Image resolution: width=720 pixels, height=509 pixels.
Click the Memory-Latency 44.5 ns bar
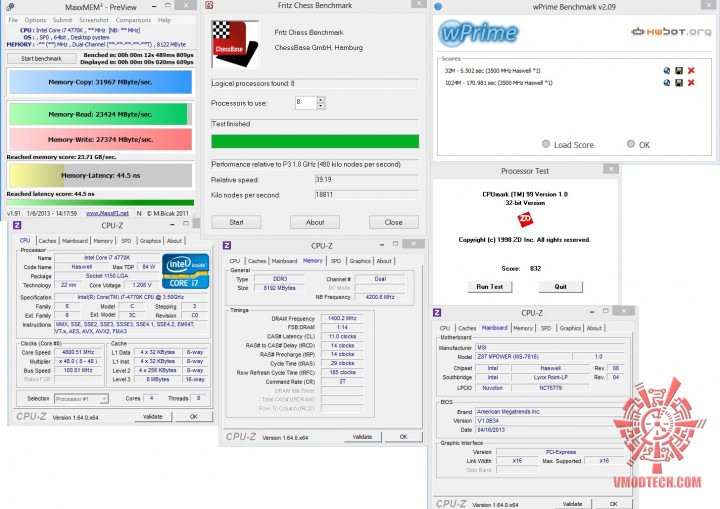(100, 175)
